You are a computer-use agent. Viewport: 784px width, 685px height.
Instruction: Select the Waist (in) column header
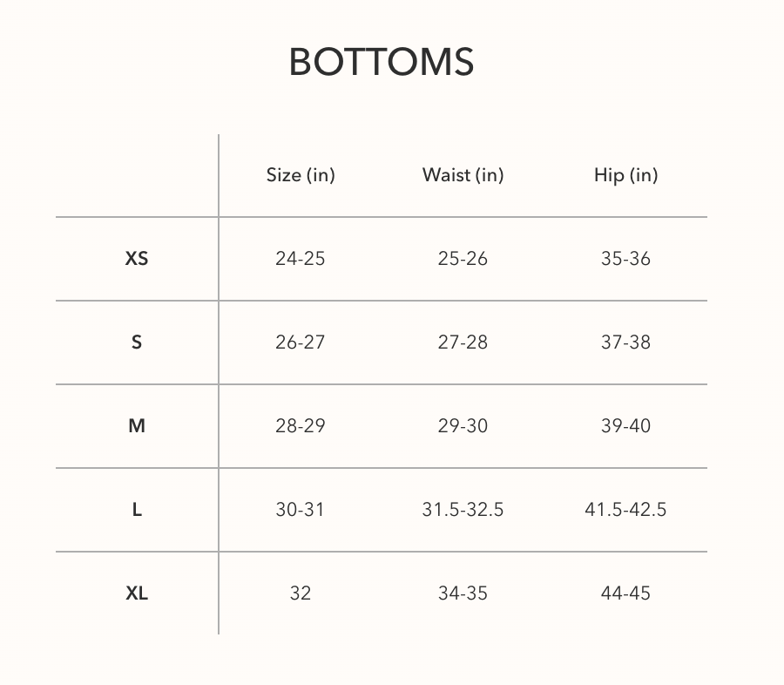click(x=463, y=175)
